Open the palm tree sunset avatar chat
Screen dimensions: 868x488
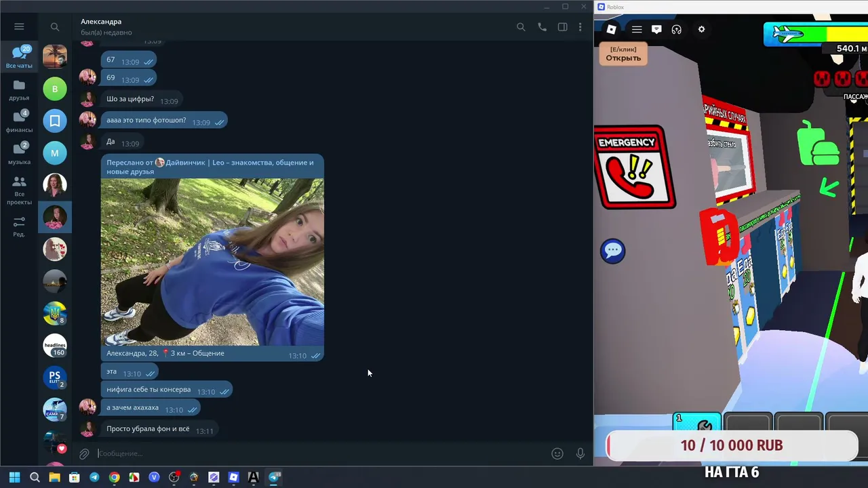pyautogui.click(x=55, y=56)
